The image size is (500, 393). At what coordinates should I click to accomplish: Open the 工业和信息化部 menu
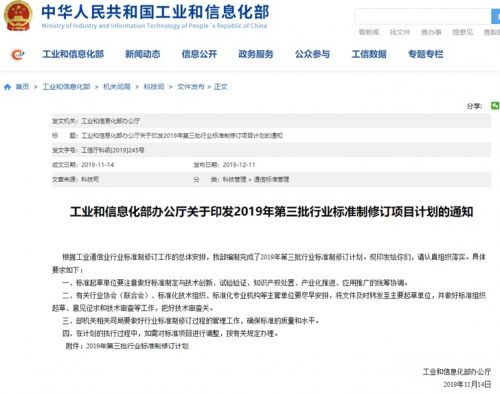[73, 54]
